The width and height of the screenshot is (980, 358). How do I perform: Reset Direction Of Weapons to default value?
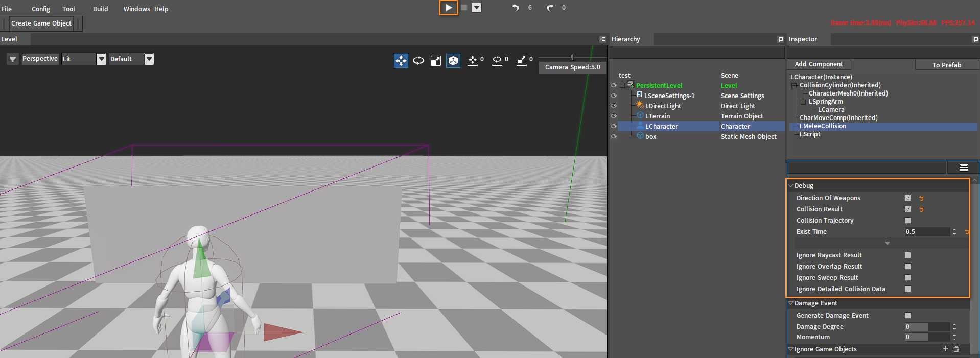point(921,198)
